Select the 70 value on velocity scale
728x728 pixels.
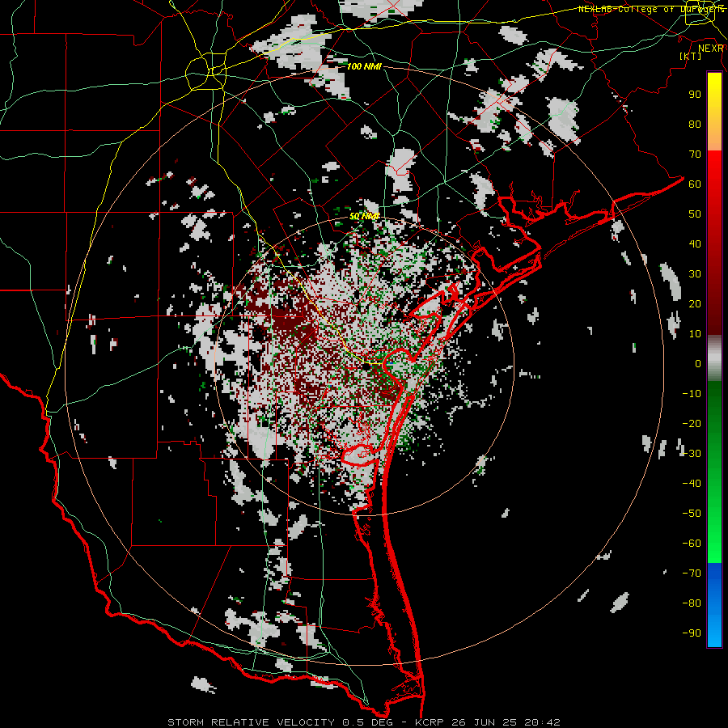[695, 154]
